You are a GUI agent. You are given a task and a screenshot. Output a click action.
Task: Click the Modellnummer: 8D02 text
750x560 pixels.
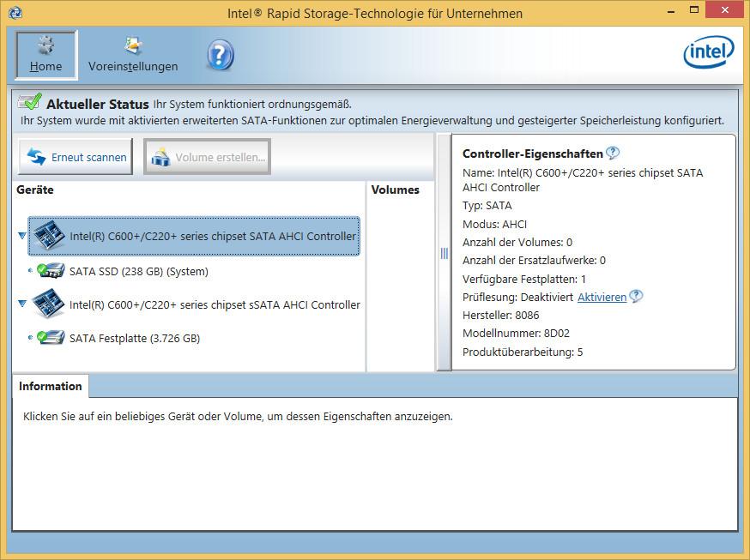(516, 333)
